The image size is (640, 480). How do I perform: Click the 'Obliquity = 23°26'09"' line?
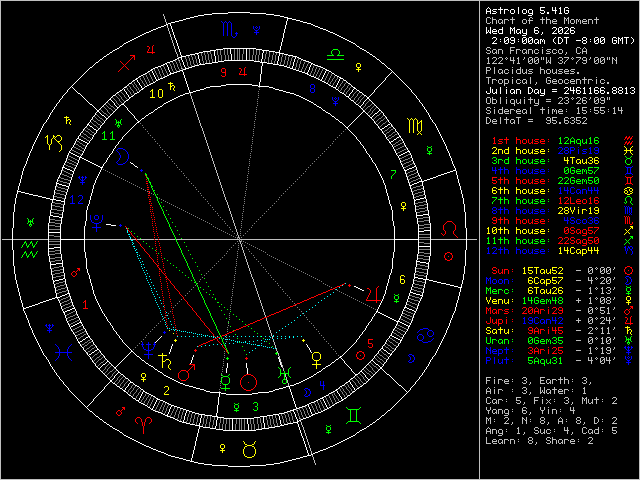coord(548,101)
